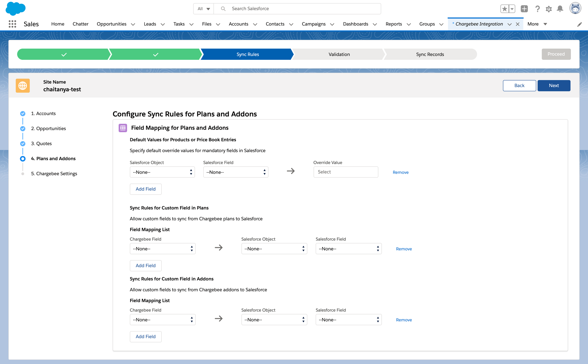Click the global actions plus icon
588x364 pixels.
click(x=524, y=9)
